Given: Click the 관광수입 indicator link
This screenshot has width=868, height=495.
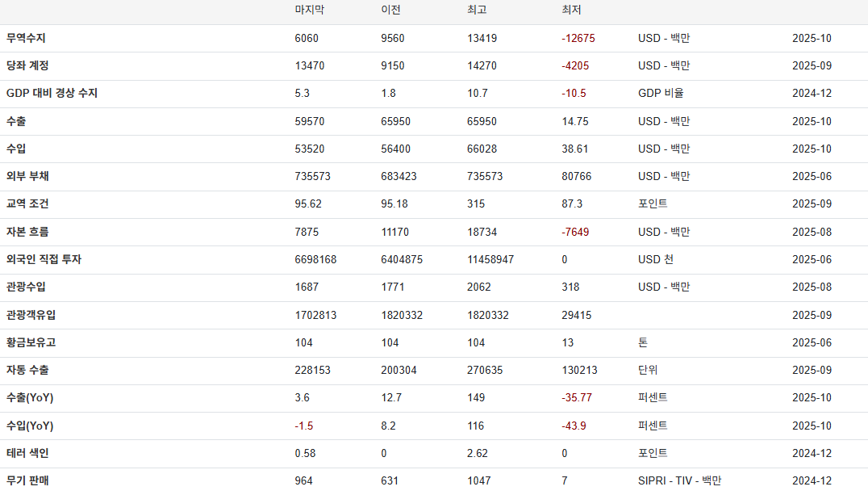Looking at the screenshot, I should pyautogui.click(x=27, y=287).
